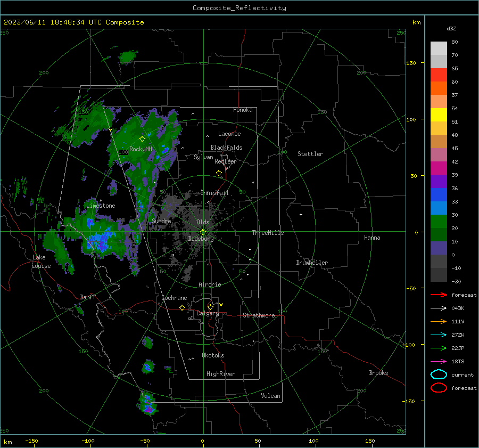Click the 80 dBZ light gray swatch
The width and height of the screenshot is (479, 448).
[439, 48]
